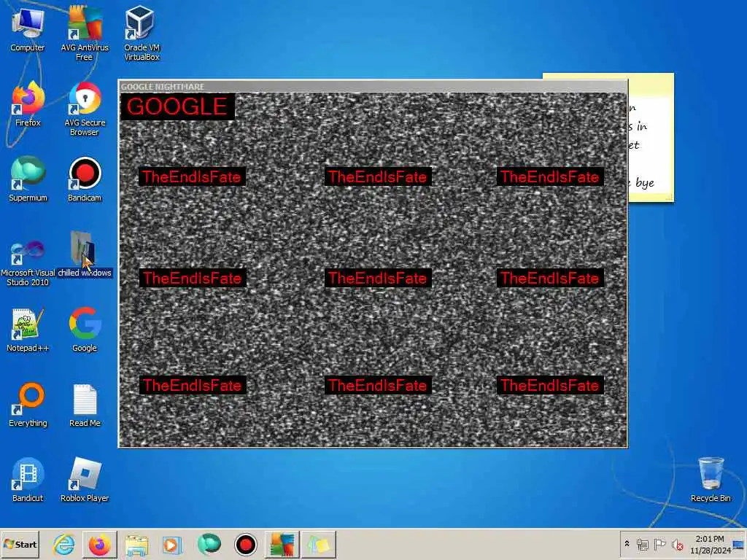Launch Internet Explorer from the taskbar

coord(64,544)
